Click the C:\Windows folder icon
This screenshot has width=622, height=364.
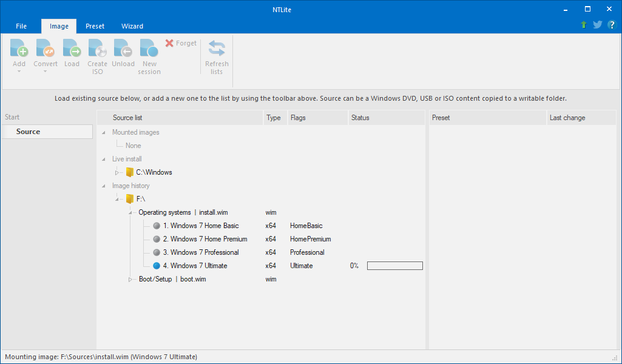129,172
